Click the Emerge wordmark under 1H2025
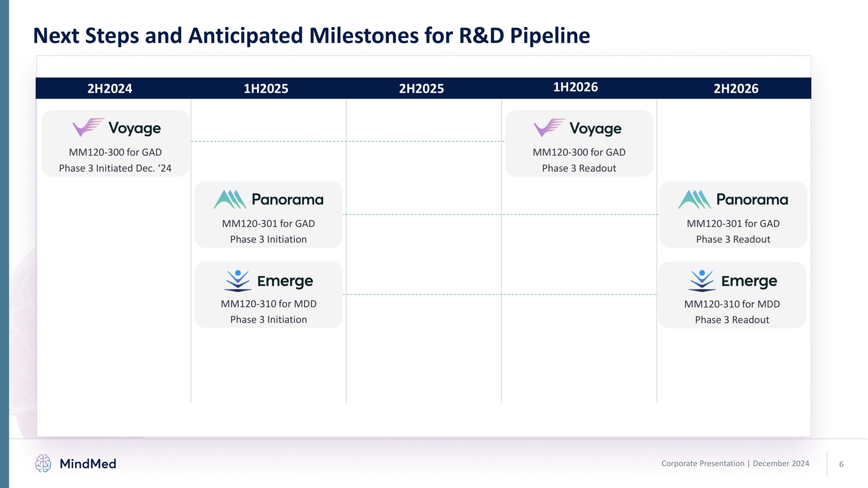This screenshot has width=868, height=488. [x=285, y=282]
